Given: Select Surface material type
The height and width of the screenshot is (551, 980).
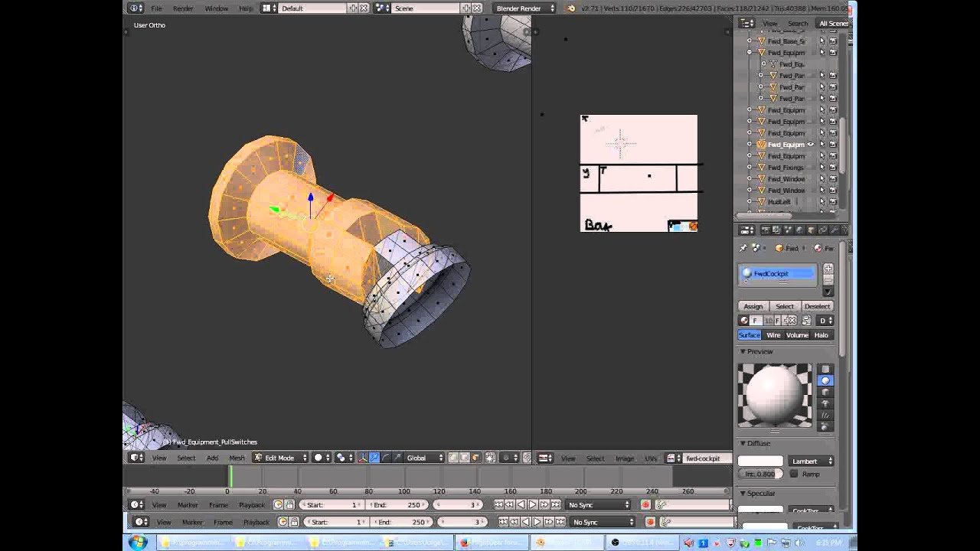Looking at the screenshot, I should 750,335.
